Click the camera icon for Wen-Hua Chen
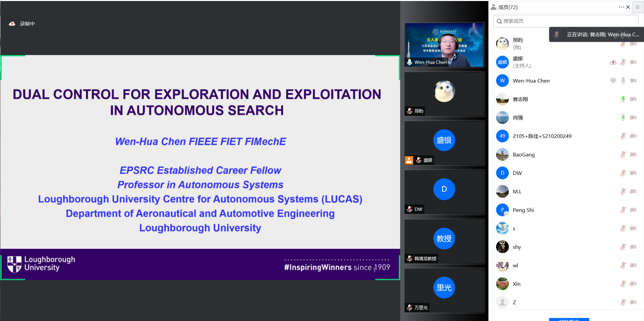 coord(633,80)
